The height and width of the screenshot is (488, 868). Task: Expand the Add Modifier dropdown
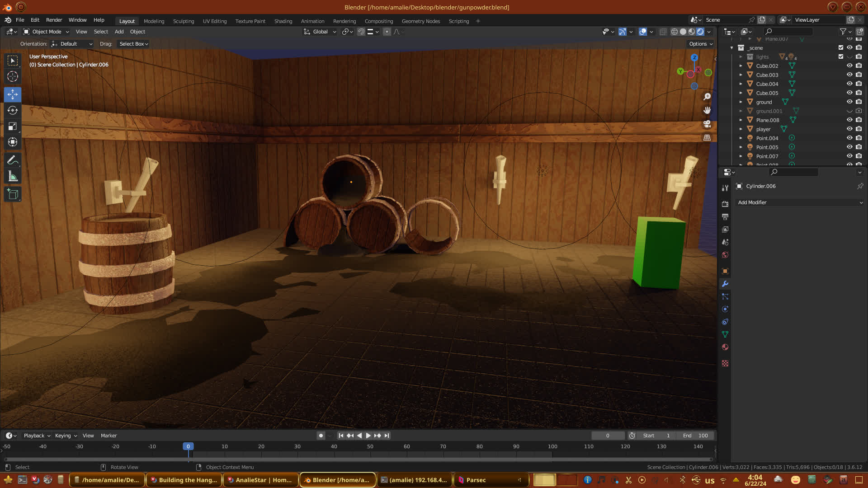click(800, 203)
